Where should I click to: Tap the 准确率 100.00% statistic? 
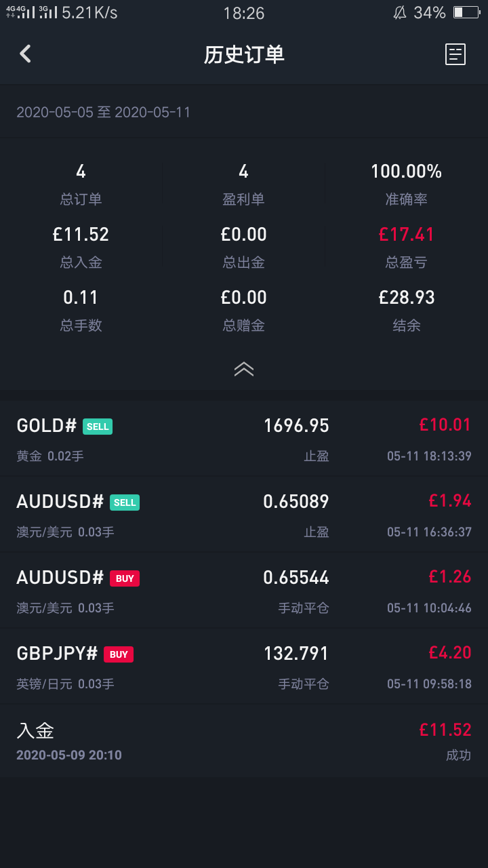click(406, 172)
